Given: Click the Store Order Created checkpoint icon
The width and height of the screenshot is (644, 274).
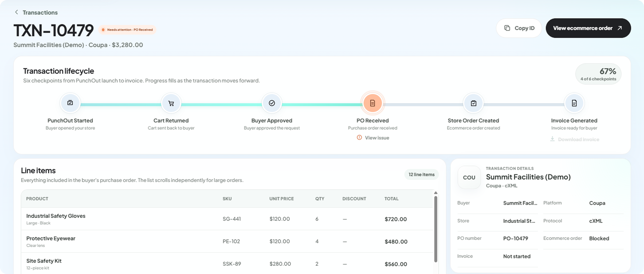Looking at the screenshot, I should pos(473,103).
